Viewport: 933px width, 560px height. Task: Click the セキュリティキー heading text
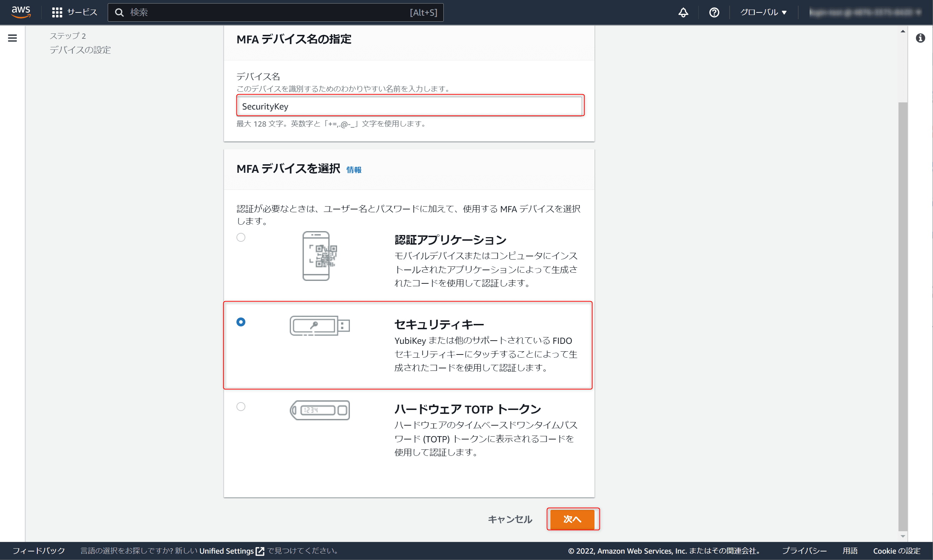coord(439,324)
